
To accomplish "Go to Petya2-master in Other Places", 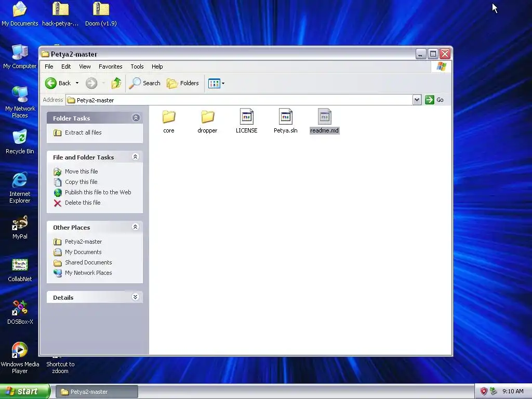I will [x=84, y=242].
